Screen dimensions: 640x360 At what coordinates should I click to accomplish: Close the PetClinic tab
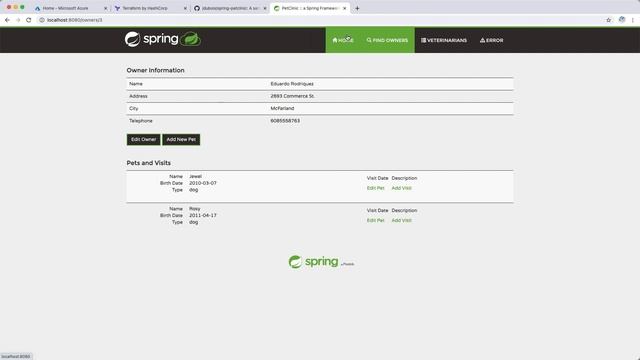pos(344,8)
